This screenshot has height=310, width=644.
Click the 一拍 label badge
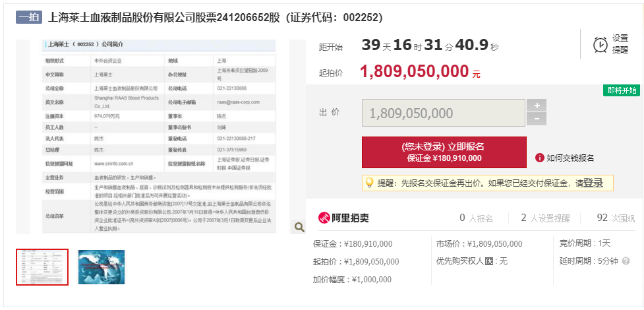29,17
